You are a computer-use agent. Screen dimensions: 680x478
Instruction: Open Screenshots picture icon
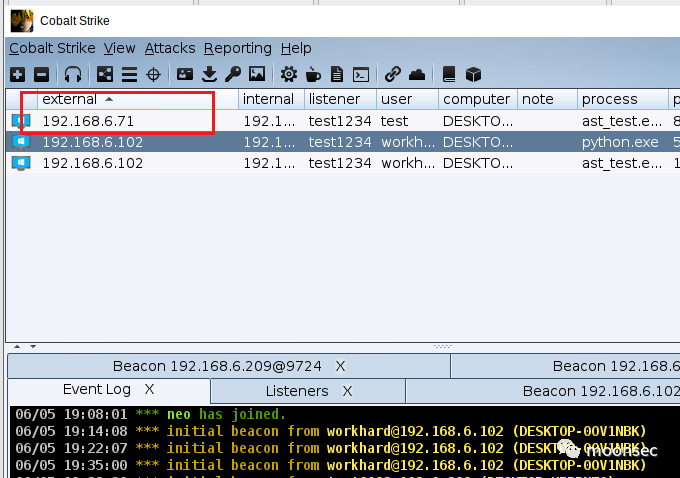tap(257, 74)
